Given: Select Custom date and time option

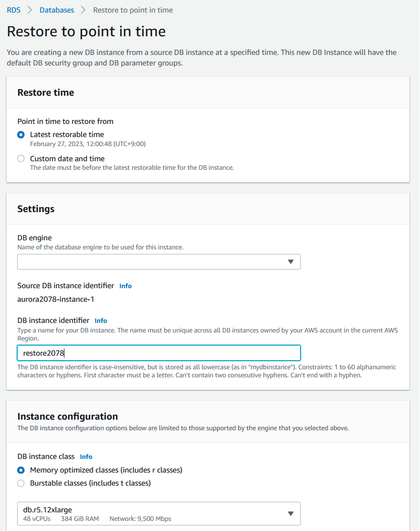Looking at the screenshot, I should coord(21,159).
